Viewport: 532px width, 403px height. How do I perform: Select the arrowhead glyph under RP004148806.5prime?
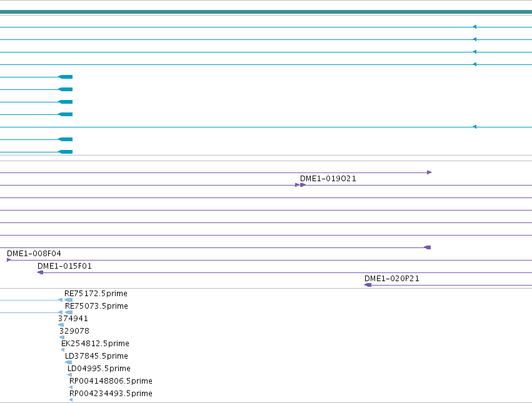click(x=71, y=387)
